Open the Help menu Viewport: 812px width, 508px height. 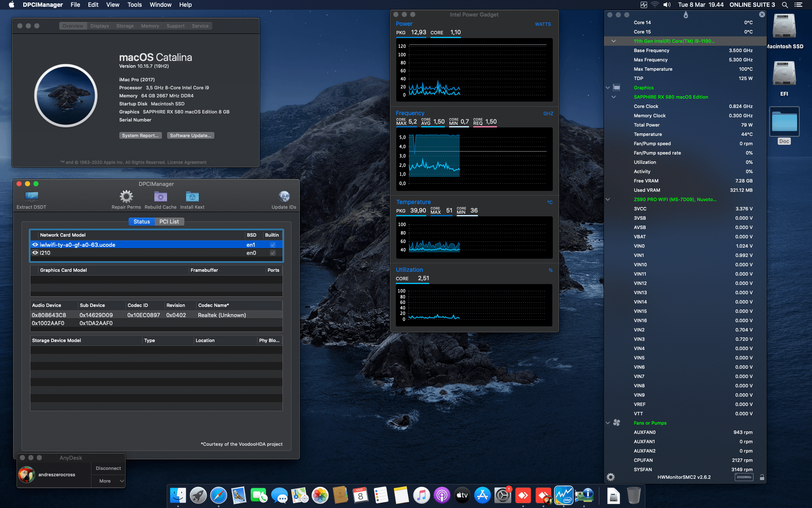click(185, 5)
